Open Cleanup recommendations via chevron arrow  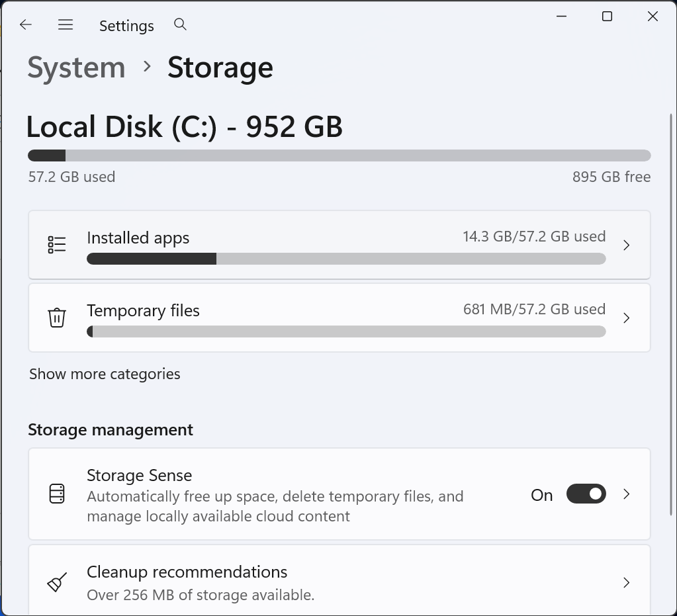pos(626,583)
